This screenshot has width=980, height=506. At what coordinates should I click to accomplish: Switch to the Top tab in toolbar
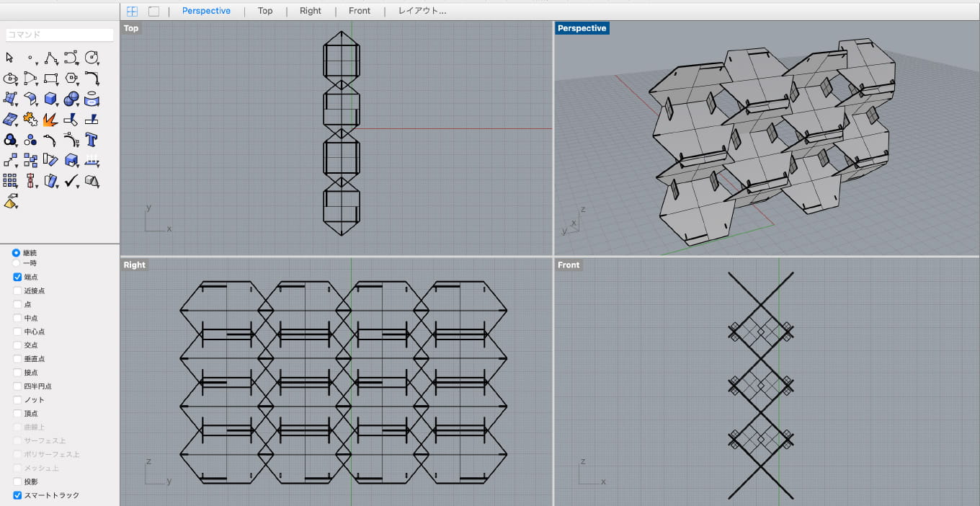265,11
